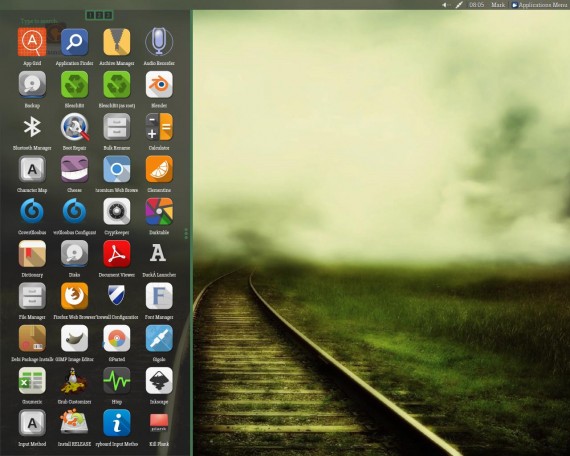
Task: Open GIMP Image Editor
Action: coord(74,338)
